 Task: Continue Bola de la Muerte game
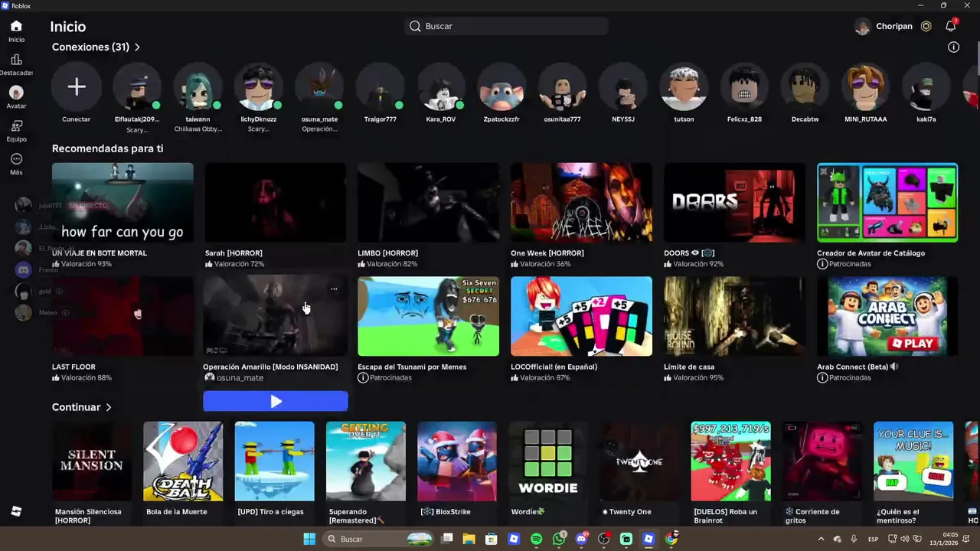click(x=183, y=461)
